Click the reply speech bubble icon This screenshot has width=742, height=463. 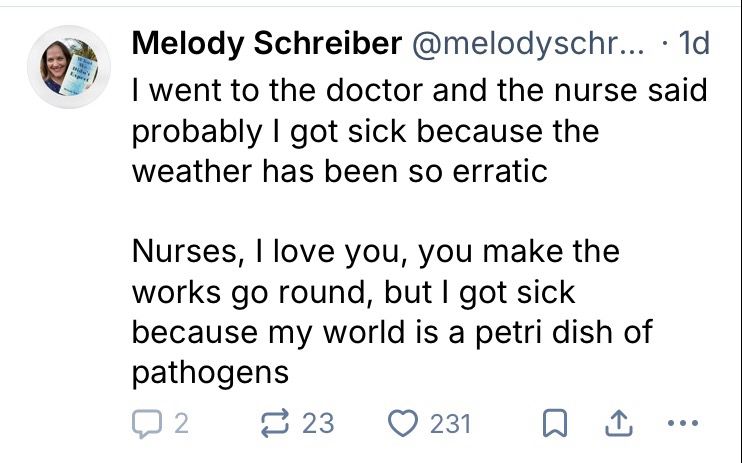tap(147, 424)
